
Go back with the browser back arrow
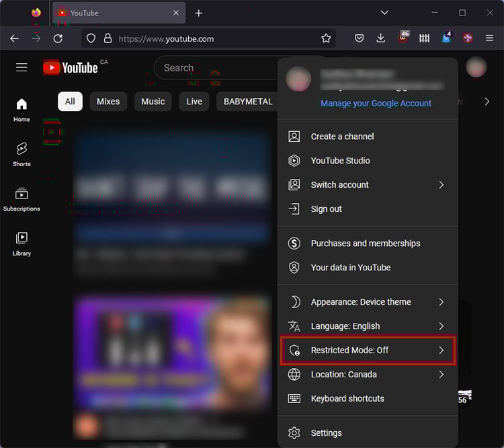15,38
